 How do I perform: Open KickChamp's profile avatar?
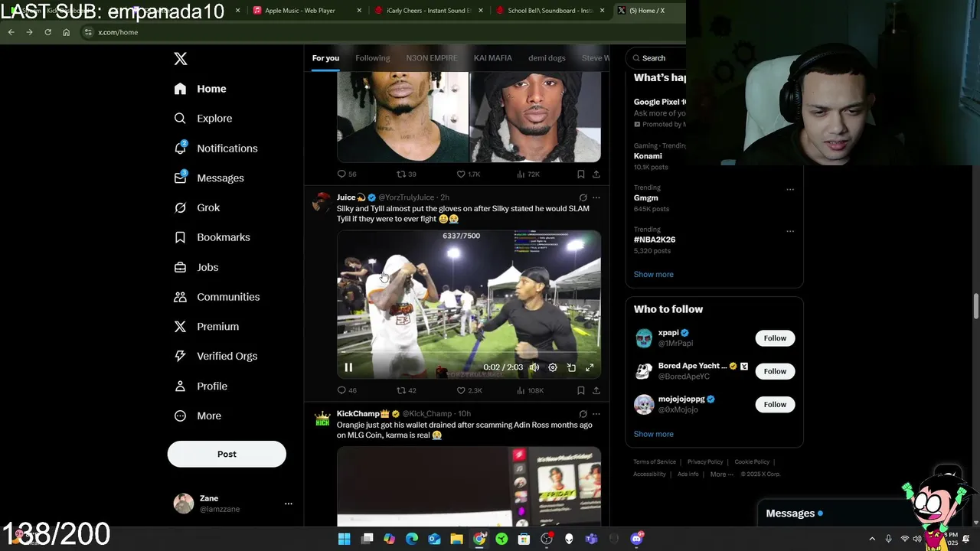click(322, 419)
